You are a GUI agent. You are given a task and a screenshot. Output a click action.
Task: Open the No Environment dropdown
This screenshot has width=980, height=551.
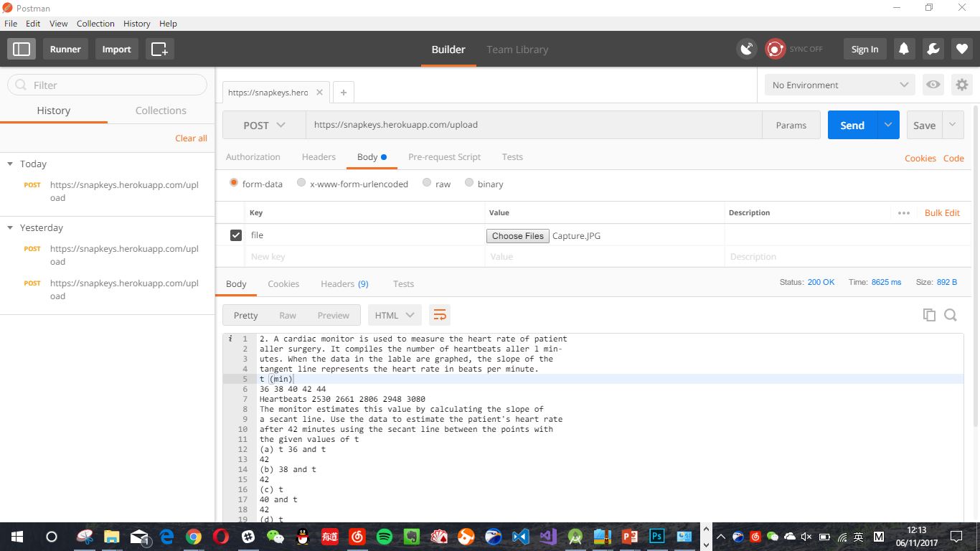click(839, 85)
